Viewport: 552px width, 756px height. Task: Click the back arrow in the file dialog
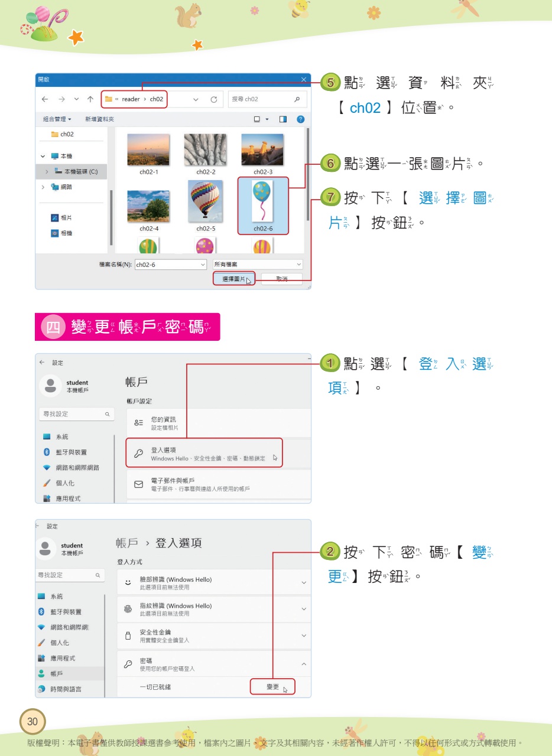click(46, 99)
